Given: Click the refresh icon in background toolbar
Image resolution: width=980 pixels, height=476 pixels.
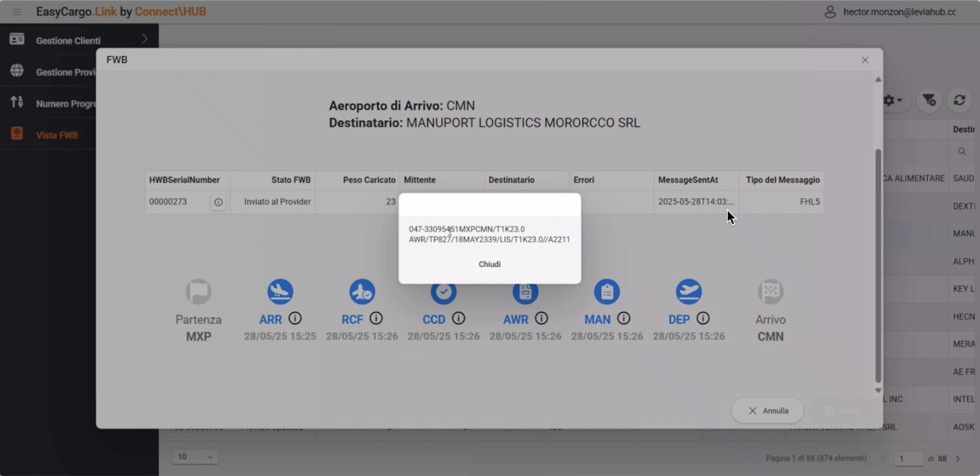Looking at the screenshot, I should pos(960,100).
